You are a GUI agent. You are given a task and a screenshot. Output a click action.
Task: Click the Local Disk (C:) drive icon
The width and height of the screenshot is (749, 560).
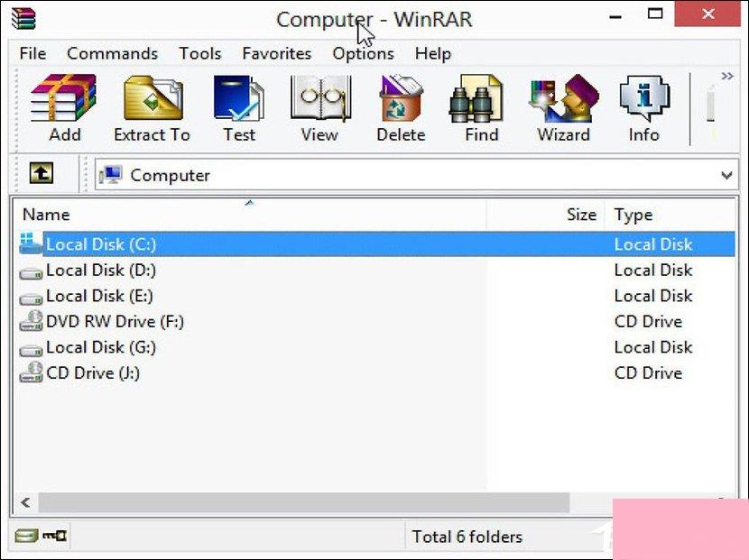tap(31, 243)
